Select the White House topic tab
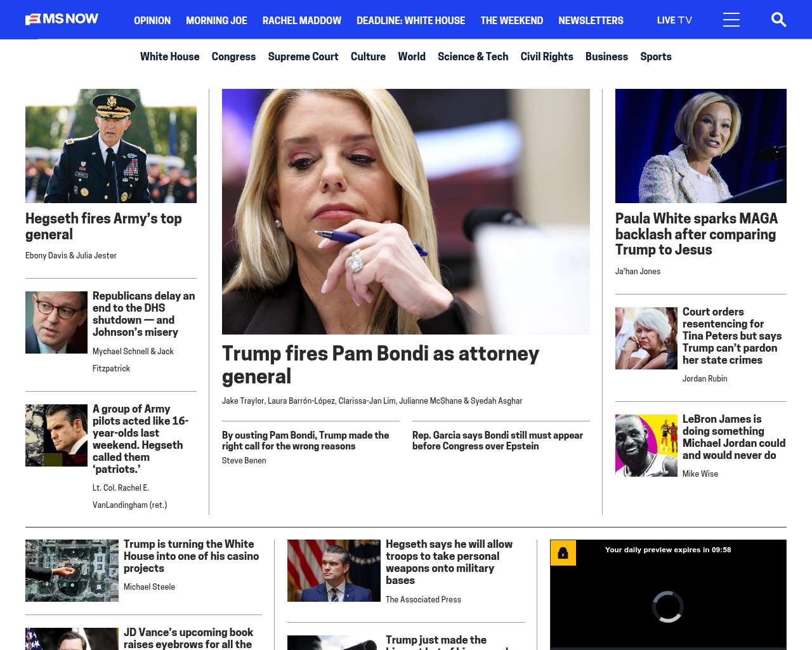Viewport: 812px width, 650px height. pyautogui.click(x=170, y=56)
